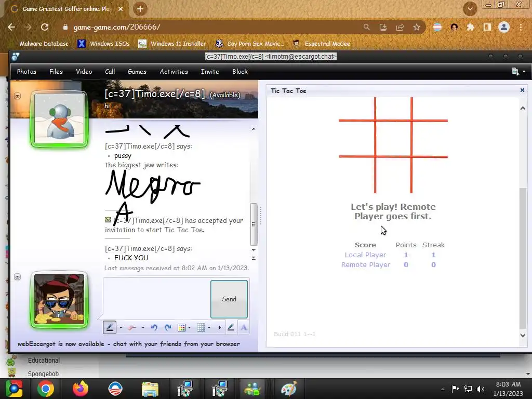Click the Local Player score label
The height and width of the screenshot is (399, 532).
point(365,255)
